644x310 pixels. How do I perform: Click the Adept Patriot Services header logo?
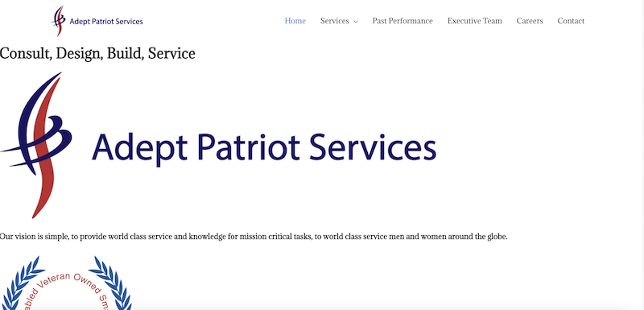97,20
